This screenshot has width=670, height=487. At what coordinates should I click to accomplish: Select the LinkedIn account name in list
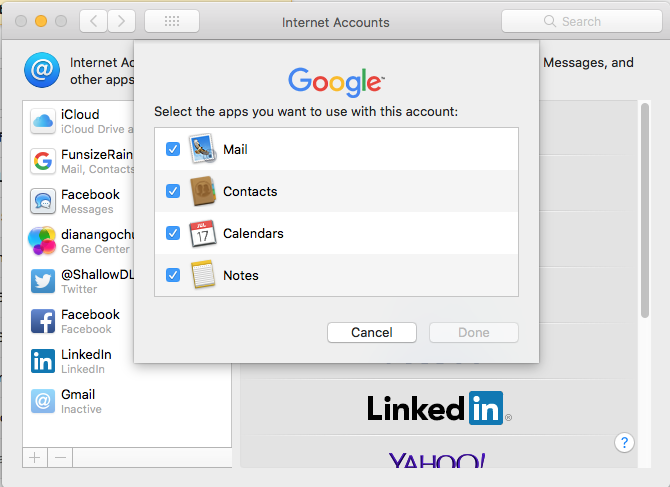pos(86,355)
